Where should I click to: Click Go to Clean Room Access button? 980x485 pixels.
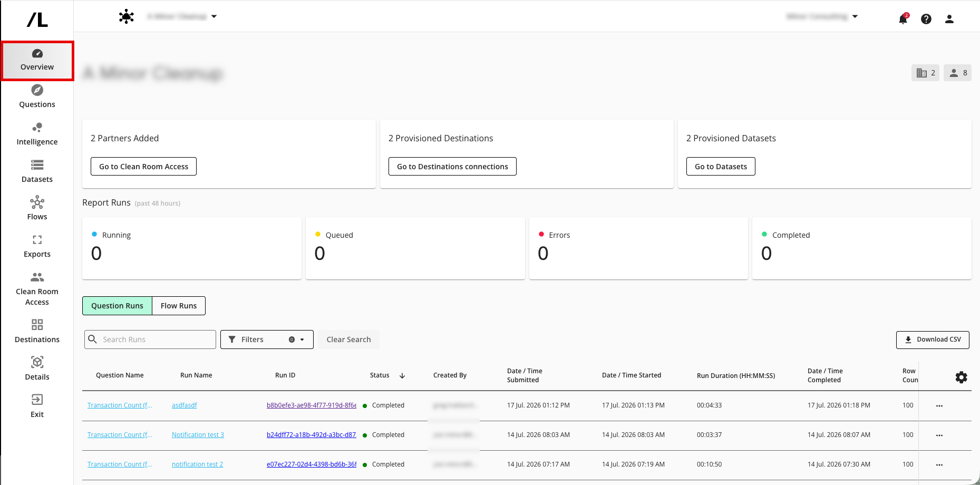click(x=143, y=167)
